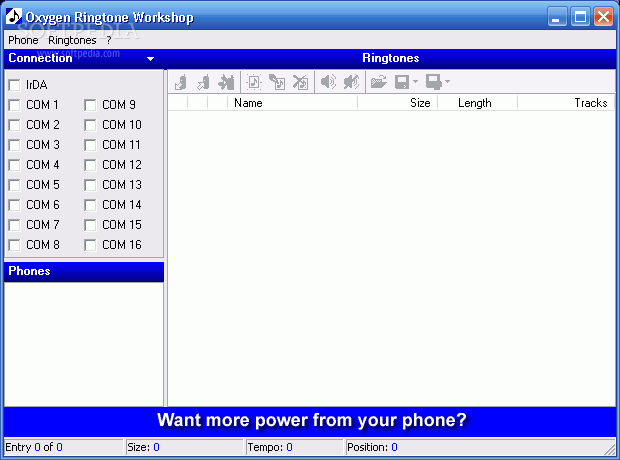Sort the list by Size column

click(x=397, y=103)
